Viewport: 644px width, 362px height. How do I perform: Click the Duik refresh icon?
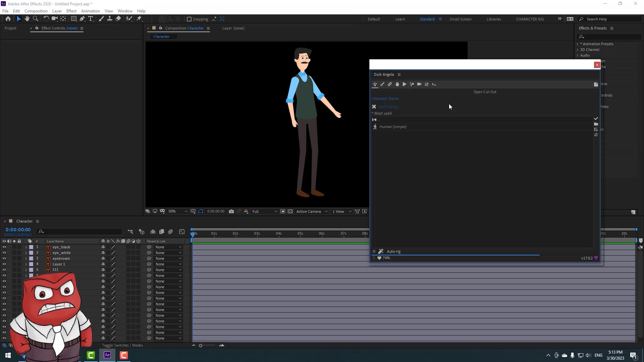click(x=596, y=135)
